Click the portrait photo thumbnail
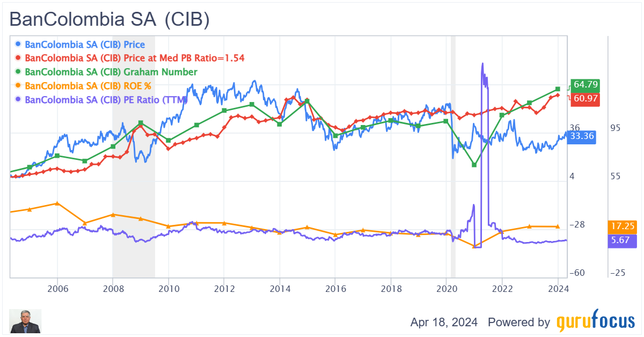Screen dimensions: 644x337 pyautogui.click(x=25, y=322)
